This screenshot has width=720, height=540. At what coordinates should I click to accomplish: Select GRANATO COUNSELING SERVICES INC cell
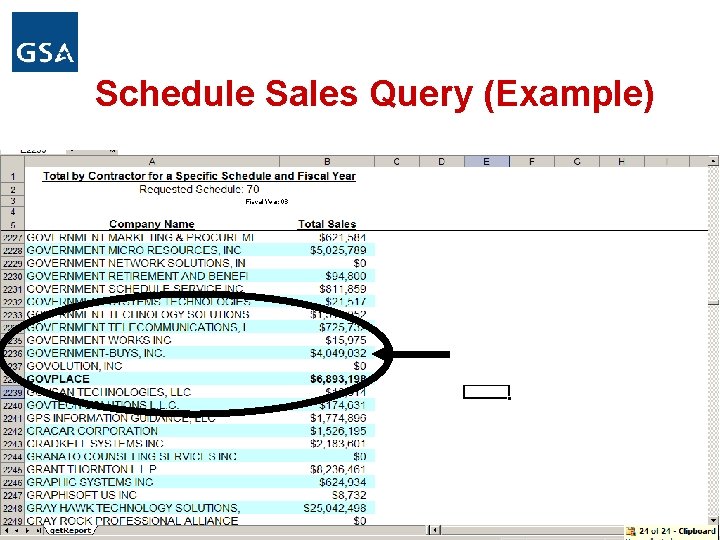coord(152,456)
